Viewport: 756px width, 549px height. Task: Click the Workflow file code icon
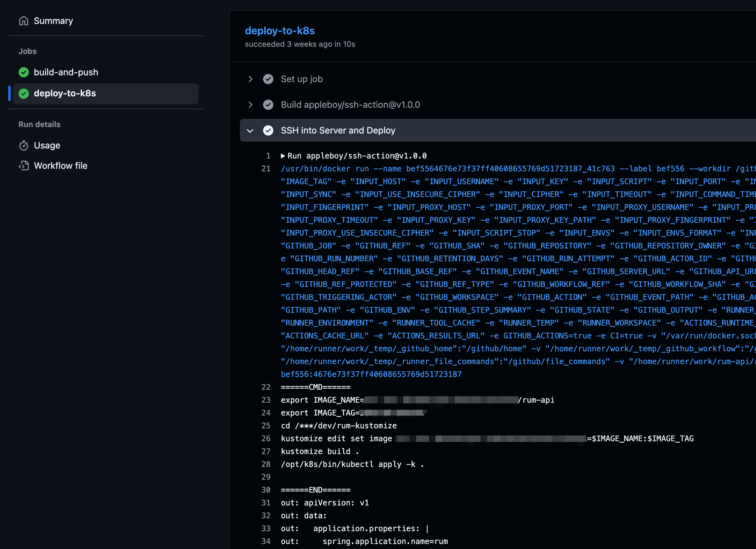24,166
